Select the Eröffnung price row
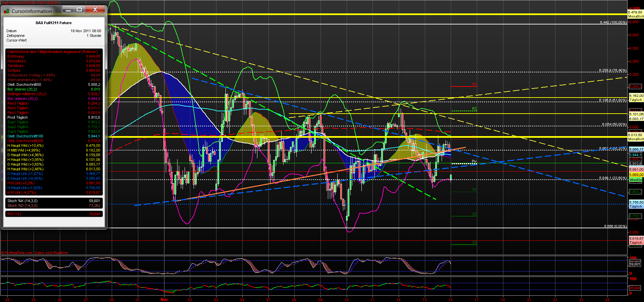 [x=16, y=56]
